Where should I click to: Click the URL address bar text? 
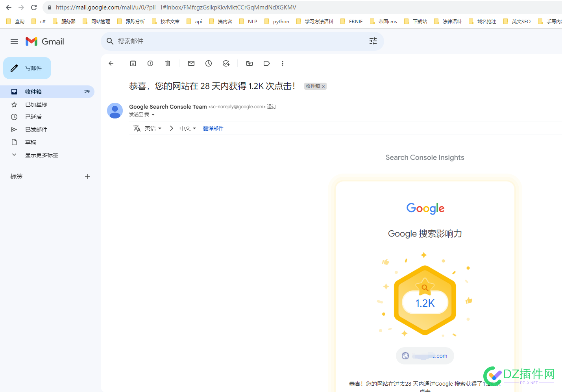pos(176,7)
